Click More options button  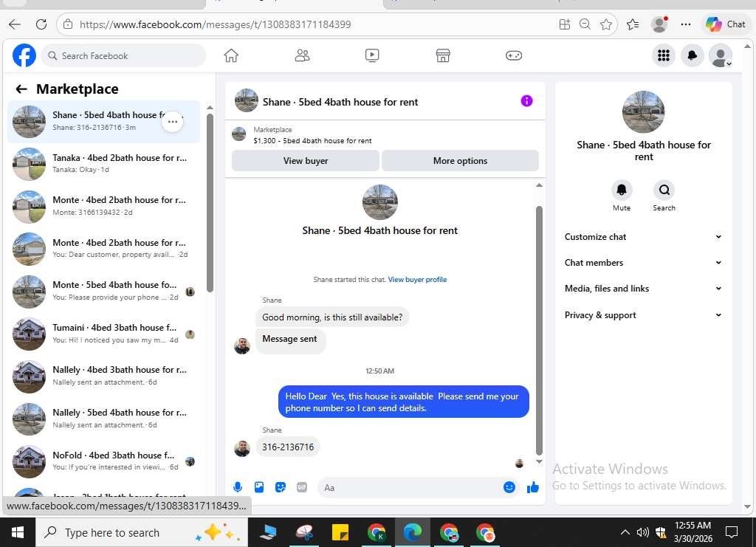point(460,160)
